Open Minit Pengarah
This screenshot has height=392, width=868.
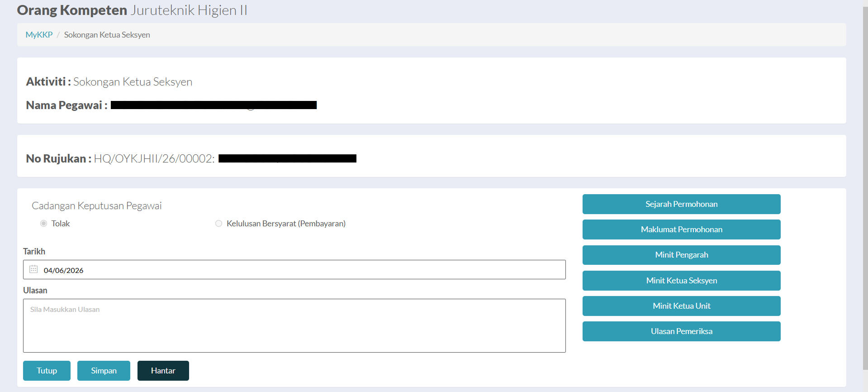pos(682,255)
